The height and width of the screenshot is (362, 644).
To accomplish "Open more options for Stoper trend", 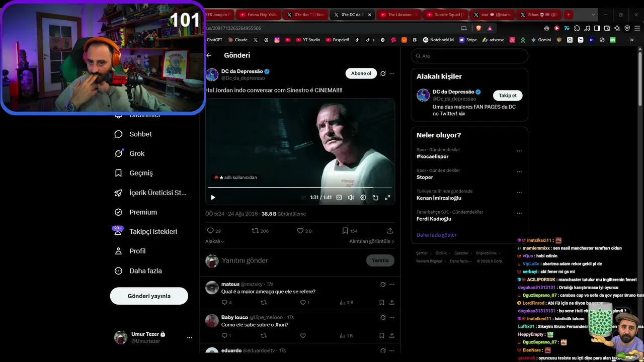I will coord(519,172).
